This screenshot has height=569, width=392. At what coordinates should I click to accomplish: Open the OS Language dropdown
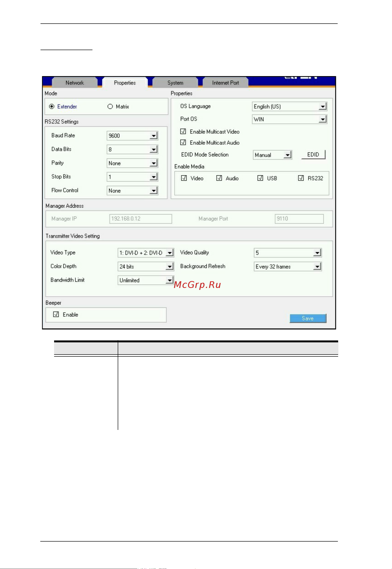290,106
